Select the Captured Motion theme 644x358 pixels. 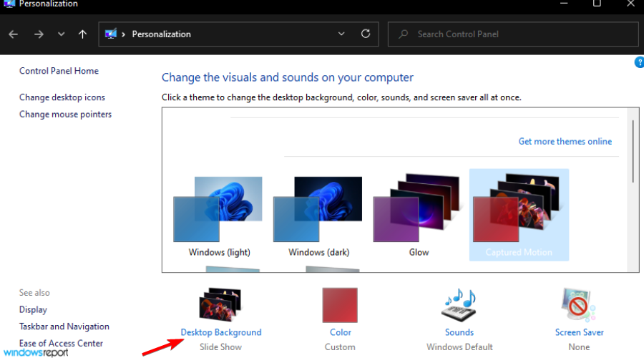point(519,215)
